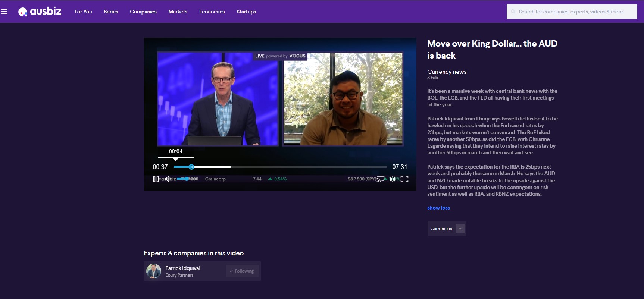Open video player settings gear

(393, 179)
